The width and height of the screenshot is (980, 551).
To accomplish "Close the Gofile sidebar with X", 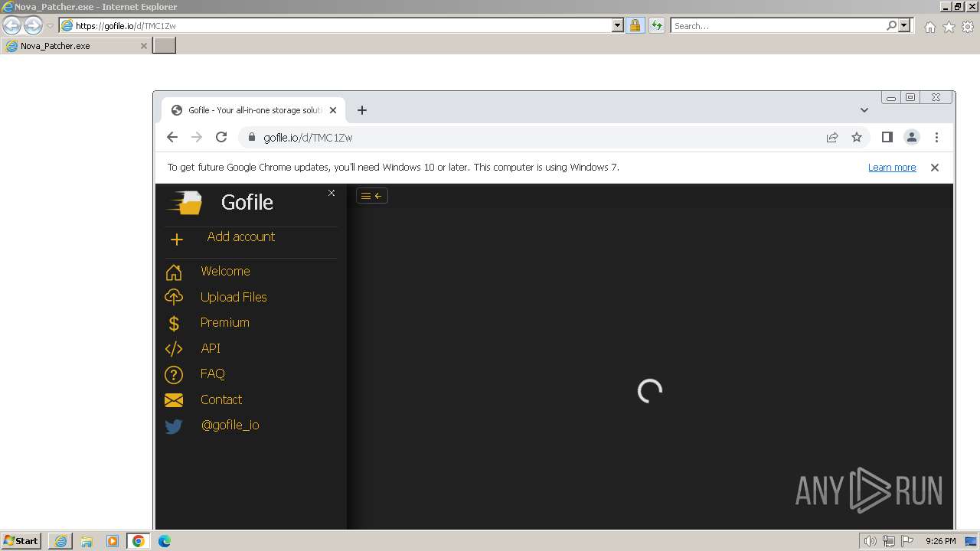I will (x=332, y=193).
